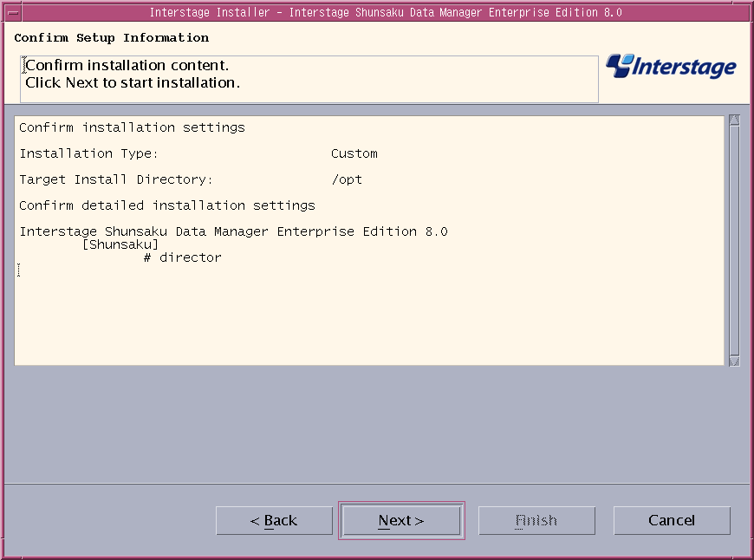Select the 'Confirm installation settings' line
The image size is (754, 560).
pyautogui.click(x=133, y=127)
